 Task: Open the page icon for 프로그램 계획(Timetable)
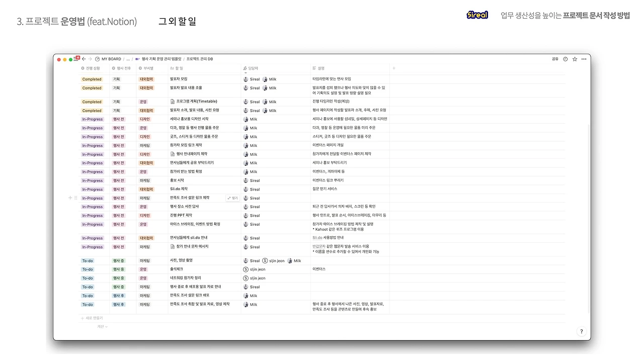pyautogui.click(x=173, y=102)
